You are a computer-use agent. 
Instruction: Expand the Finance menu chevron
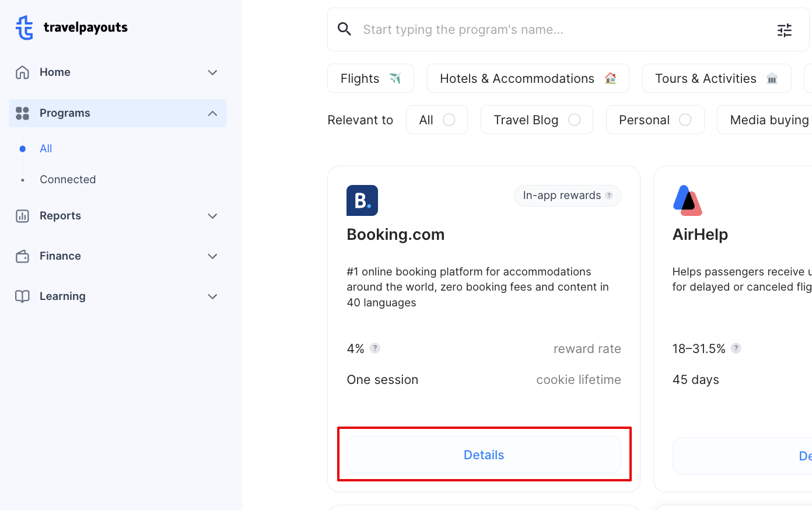[x=212, y=256]
